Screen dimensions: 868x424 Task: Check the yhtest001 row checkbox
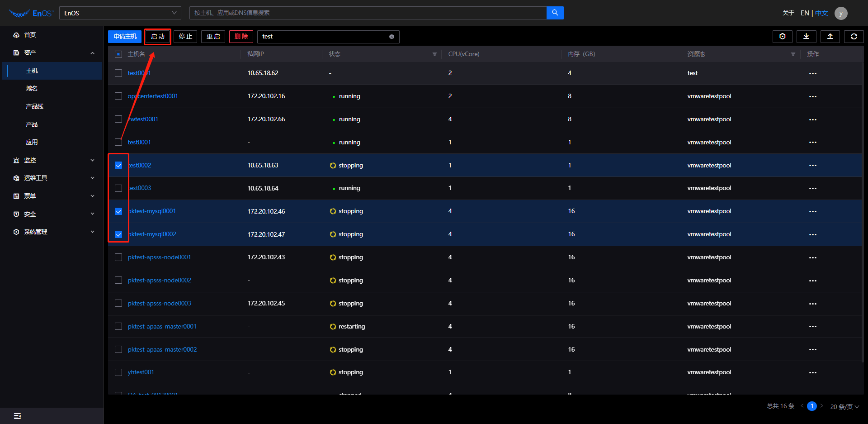(118, 372)
